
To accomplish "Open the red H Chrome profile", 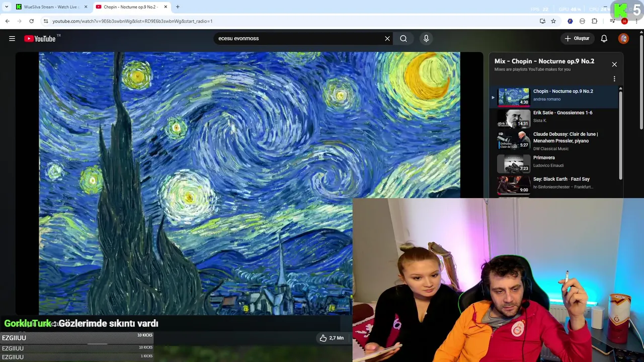I will pos(624,21).
